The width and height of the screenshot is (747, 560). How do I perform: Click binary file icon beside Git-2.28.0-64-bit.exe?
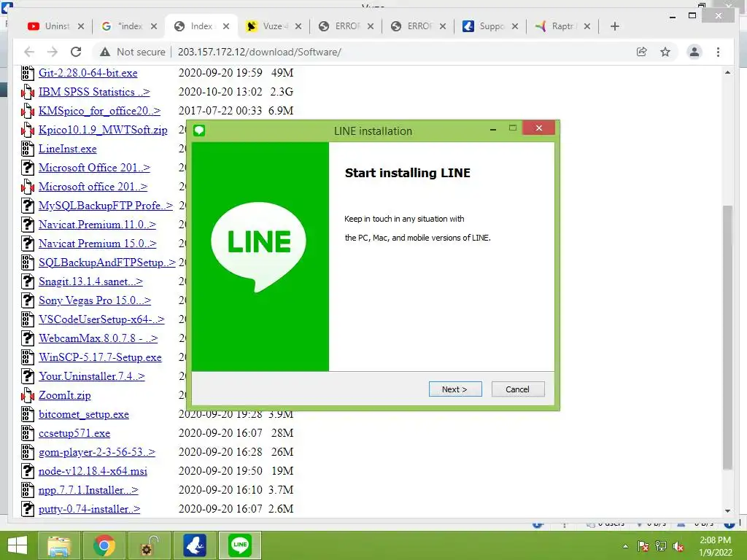[28, 73]
